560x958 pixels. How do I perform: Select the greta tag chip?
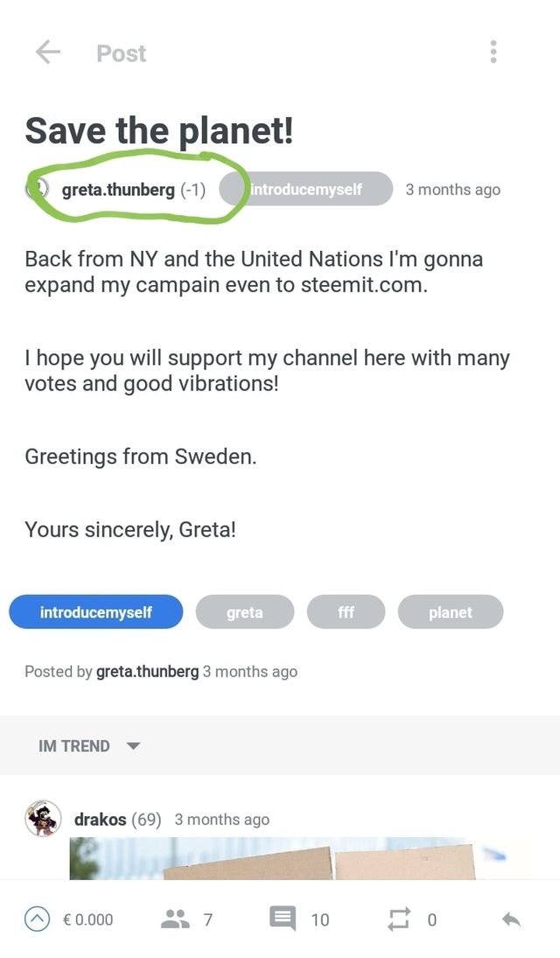[245, 612]
